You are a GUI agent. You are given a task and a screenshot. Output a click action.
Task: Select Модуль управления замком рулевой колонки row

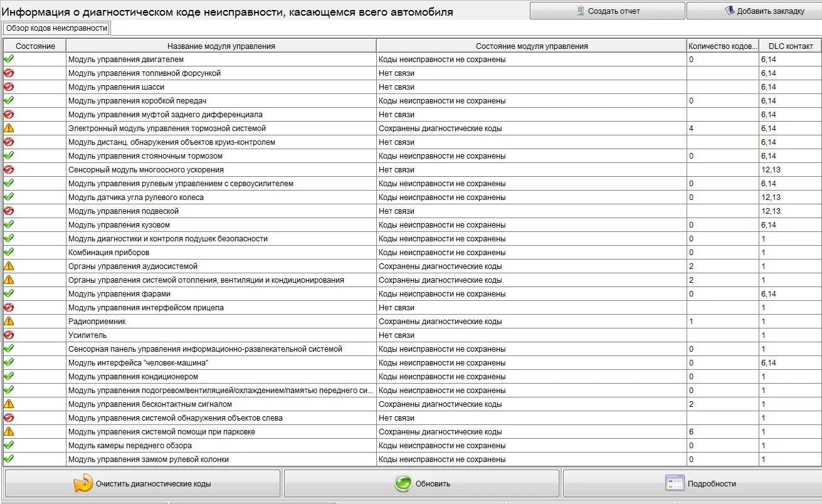[412, 459]
